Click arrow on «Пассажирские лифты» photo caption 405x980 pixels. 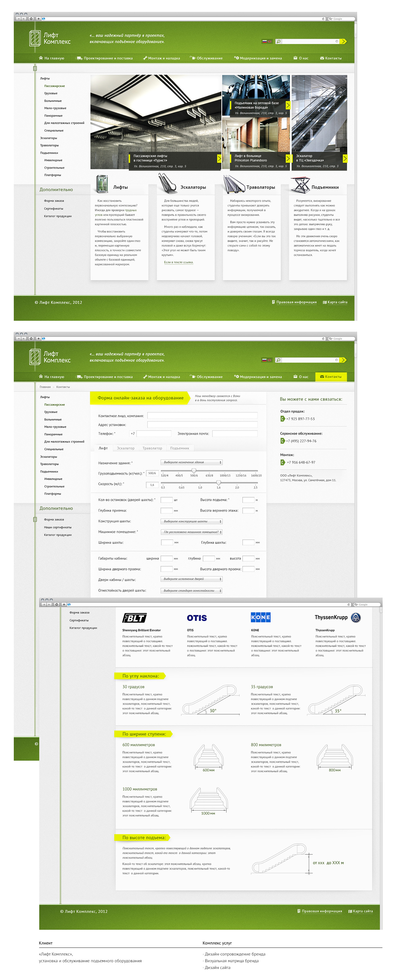(x=219, y=158)
